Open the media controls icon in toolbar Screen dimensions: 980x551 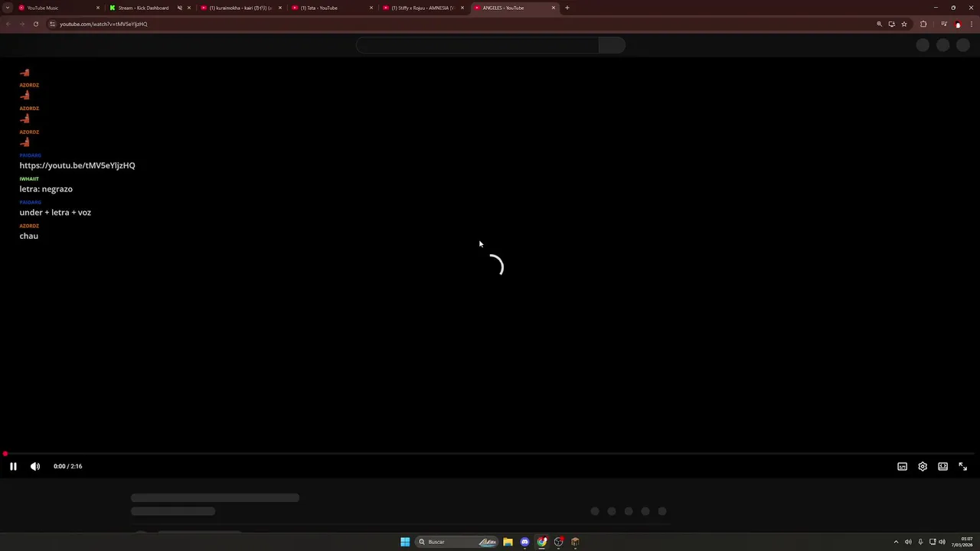click(943, 24)
